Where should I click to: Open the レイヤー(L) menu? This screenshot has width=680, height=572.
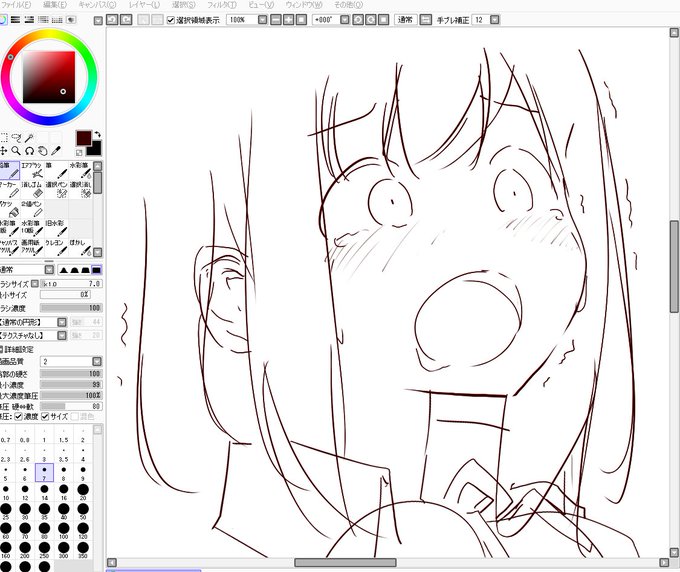click(x=144, y=5)
